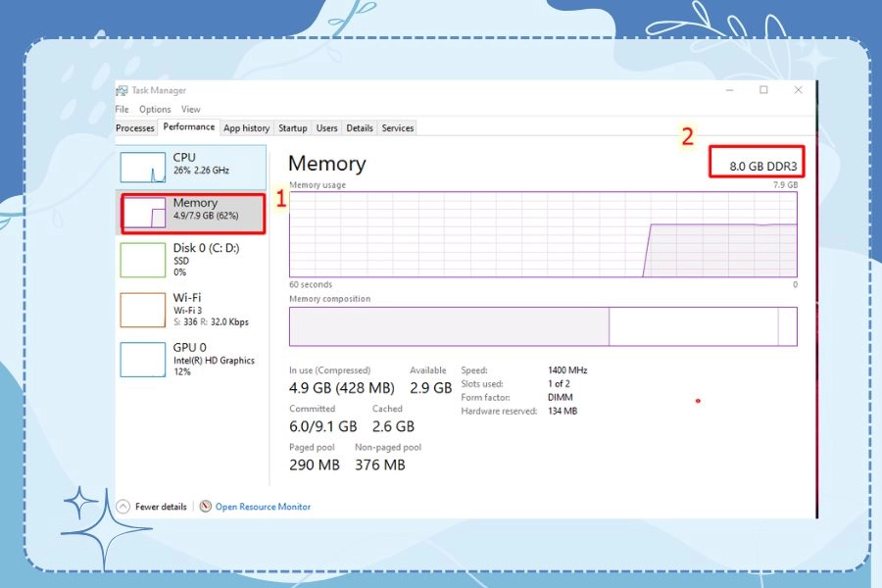Click the Memory heading text

[326, 164]
